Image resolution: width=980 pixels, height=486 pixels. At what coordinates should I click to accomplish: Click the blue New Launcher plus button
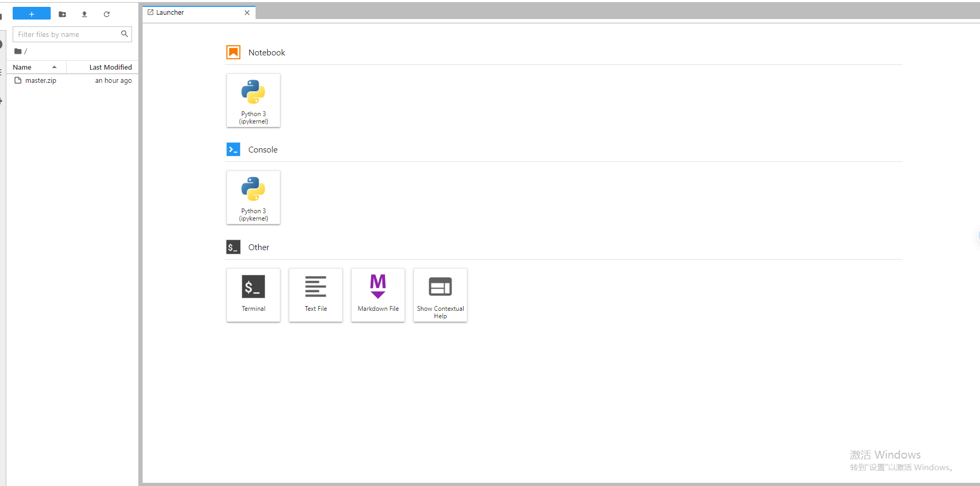point(32,14)
